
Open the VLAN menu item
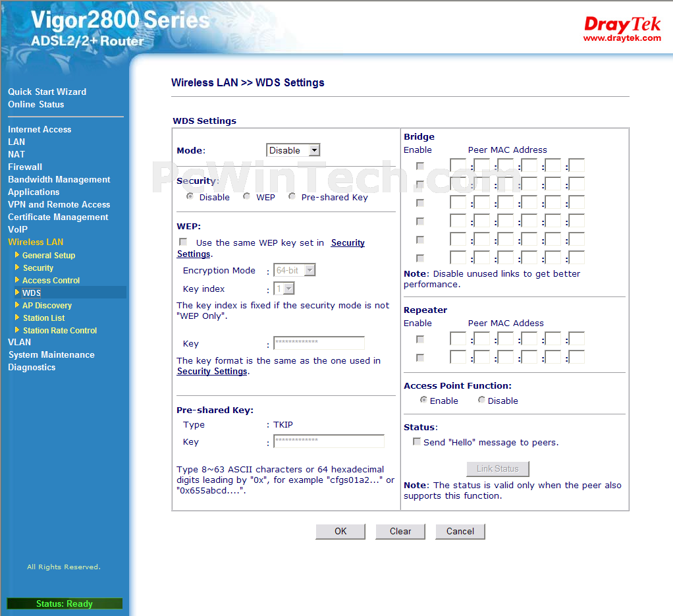coord(19,342)
